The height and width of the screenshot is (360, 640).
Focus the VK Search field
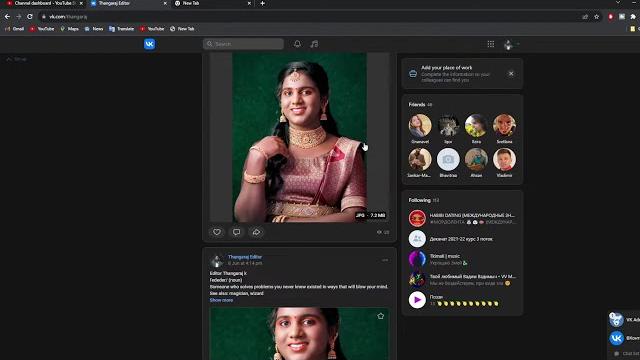243,44
